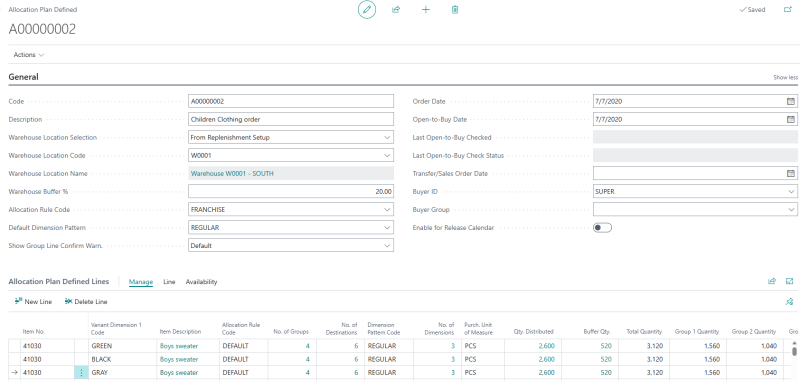Click the edit pencil icon
The image size is (800, 381).
point(366,10)
